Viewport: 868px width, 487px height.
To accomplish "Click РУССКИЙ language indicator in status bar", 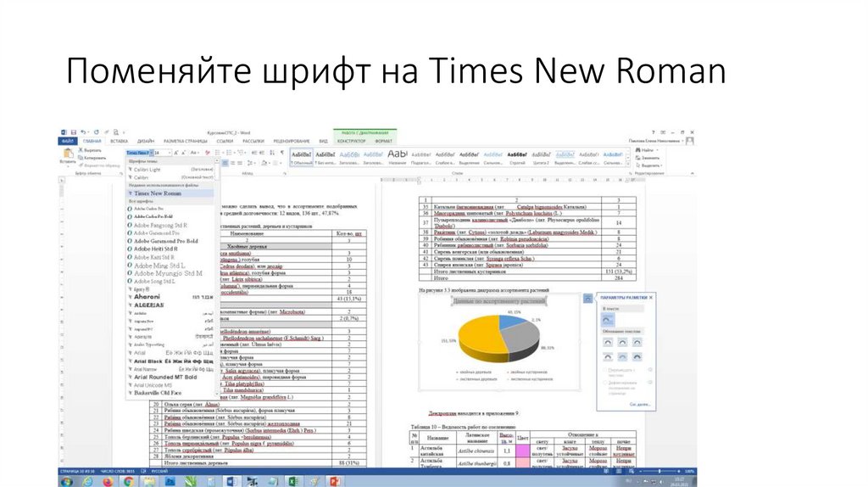I will click(x=160, y=471).
